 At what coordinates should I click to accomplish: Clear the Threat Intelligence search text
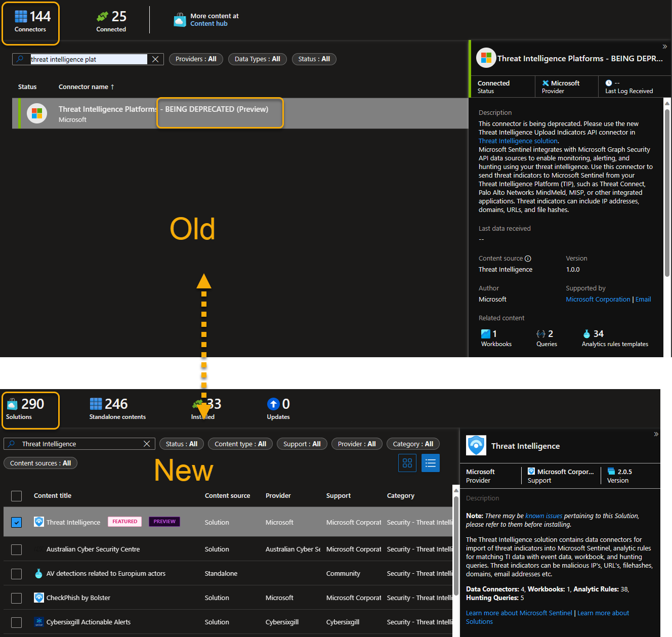[147, 444]
